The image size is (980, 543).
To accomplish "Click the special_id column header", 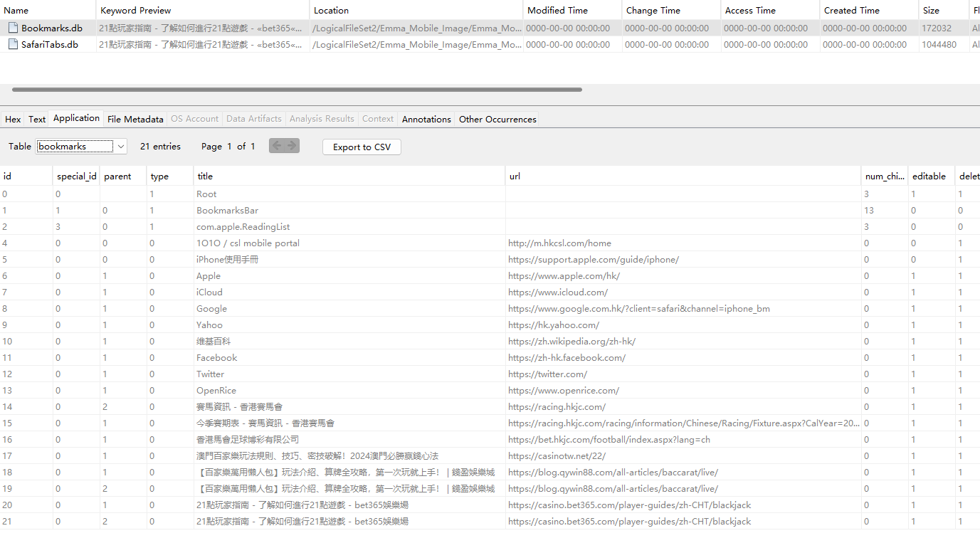I will point(76,176).
